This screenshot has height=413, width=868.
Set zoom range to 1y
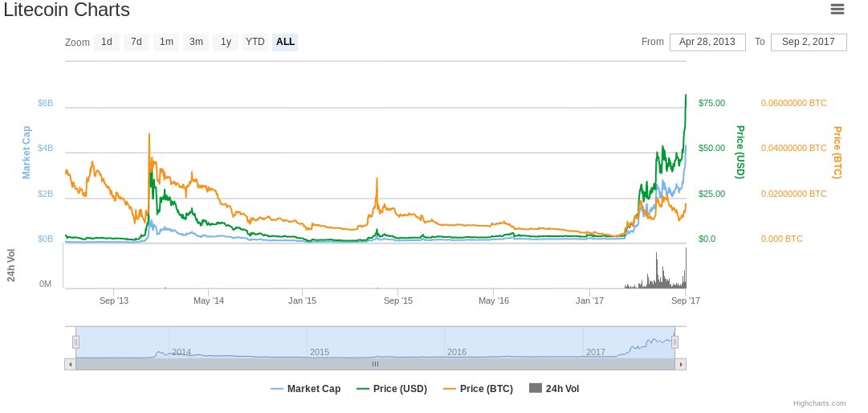(x=226, y=42)
